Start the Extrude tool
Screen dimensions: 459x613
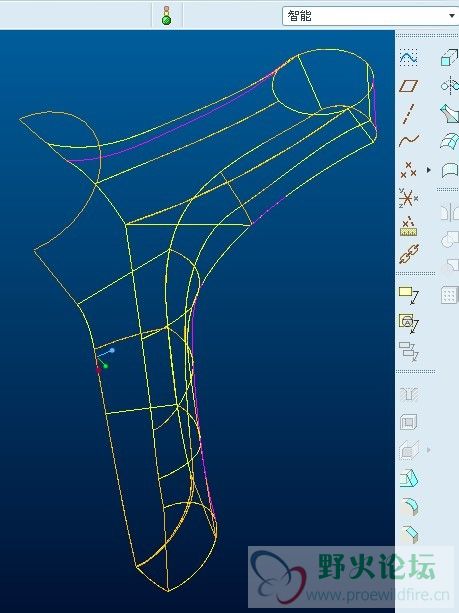pyautogui.click(x=449, y=57)
